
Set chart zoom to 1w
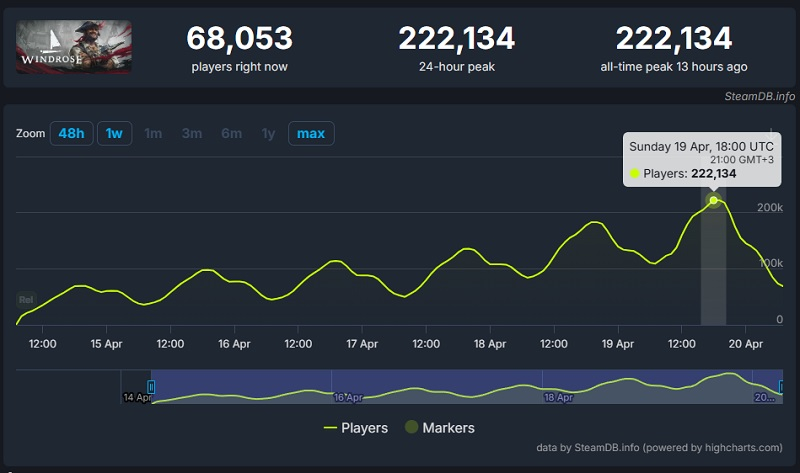(x=114, y=133)
